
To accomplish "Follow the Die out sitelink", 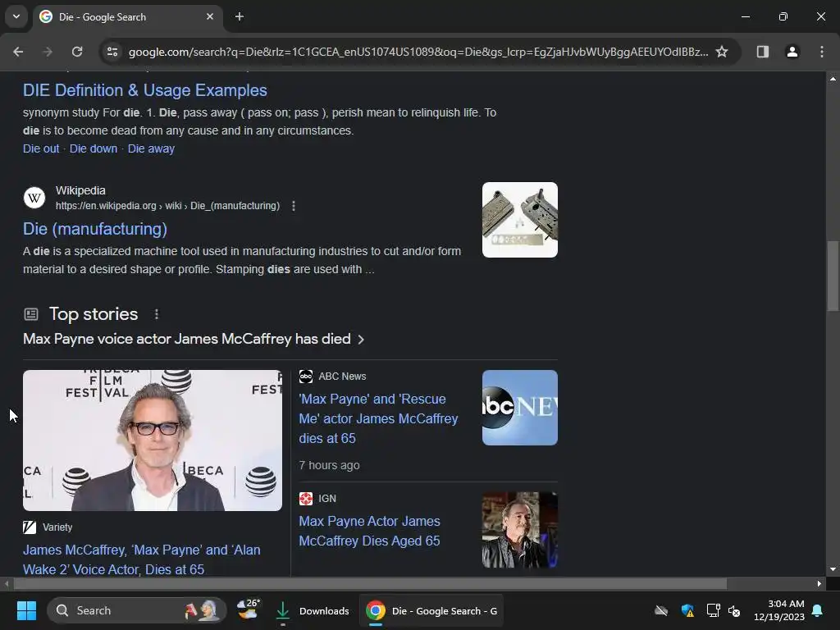I will (41, 148).
